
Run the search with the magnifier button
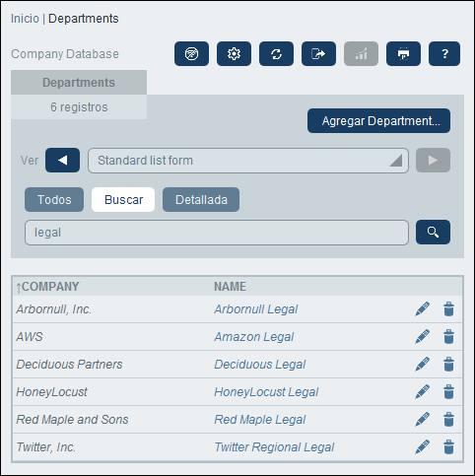[433, 233]
